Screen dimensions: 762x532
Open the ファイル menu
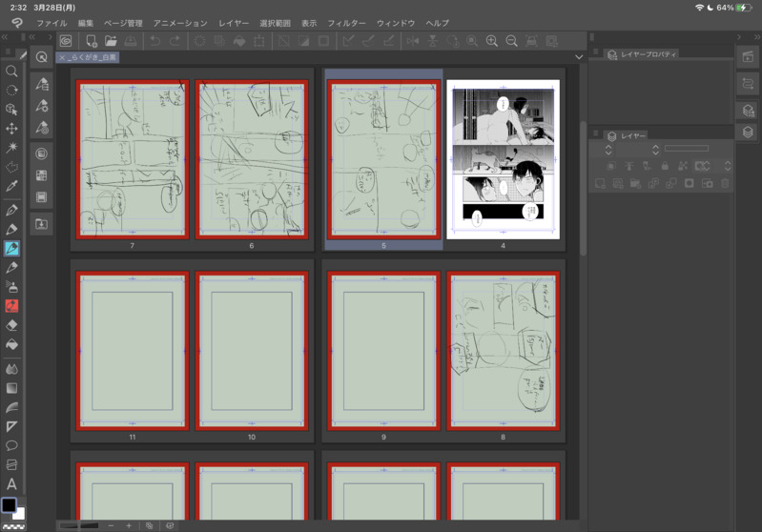click(51, 23)
